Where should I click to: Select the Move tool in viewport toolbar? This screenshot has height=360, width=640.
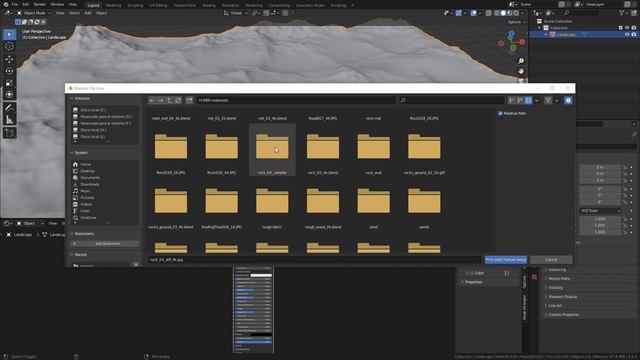coord(9,59)
